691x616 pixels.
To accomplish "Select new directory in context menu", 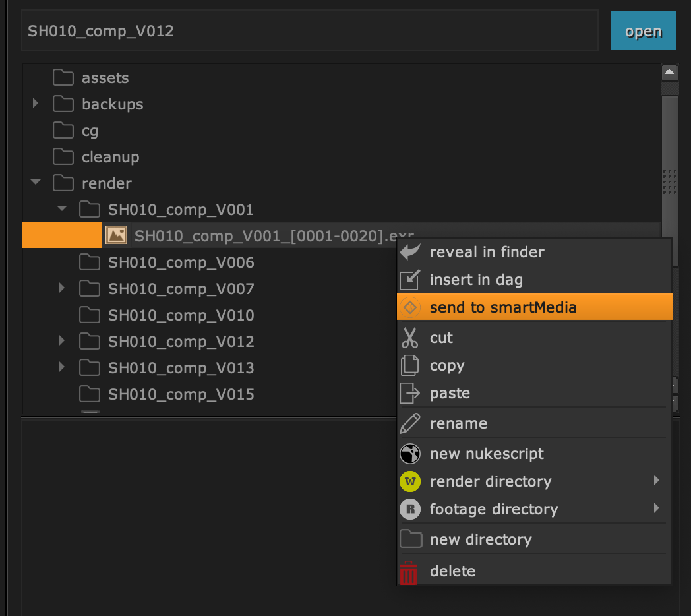I will [x=481, y=539].
